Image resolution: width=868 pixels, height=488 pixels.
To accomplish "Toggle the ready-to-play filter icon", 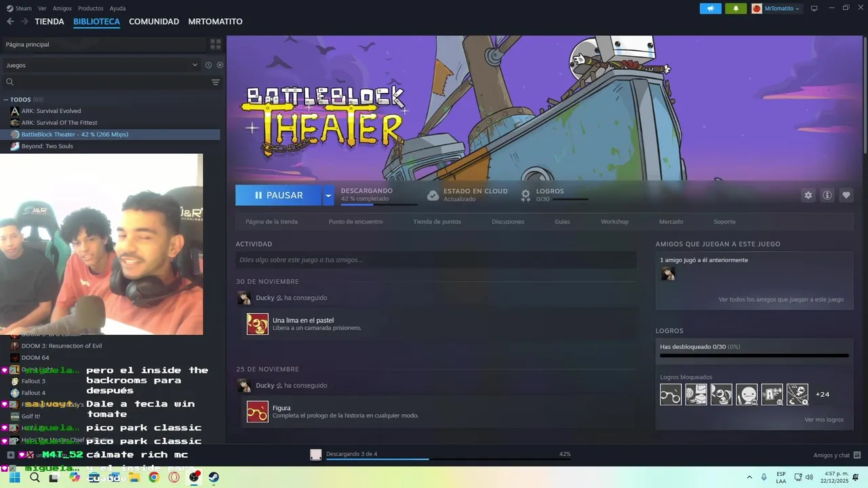I will coord(220,65).
